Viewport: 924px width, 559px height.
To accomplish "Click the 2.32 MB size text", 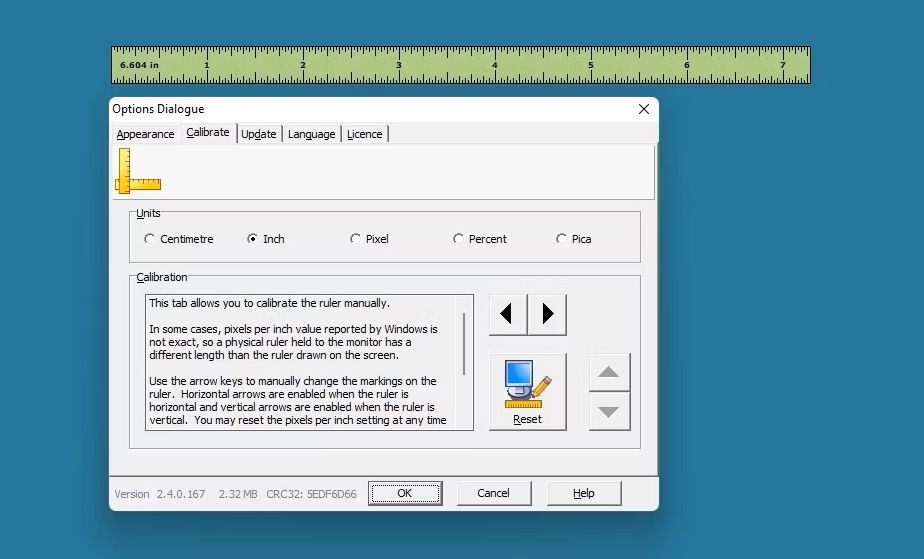I will [x=238, y=494].
